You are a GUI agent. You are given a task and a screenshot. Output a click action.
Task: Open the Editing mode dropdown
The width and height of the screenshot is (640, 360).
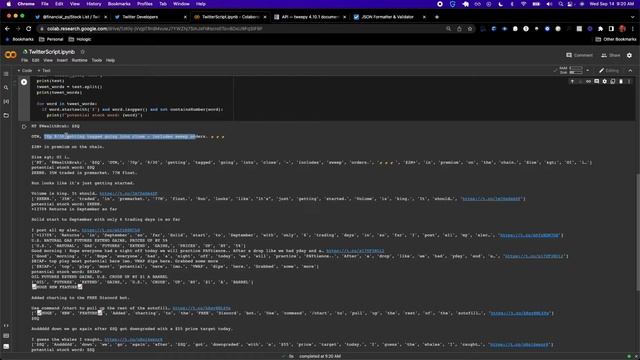[x=609, y=71]
